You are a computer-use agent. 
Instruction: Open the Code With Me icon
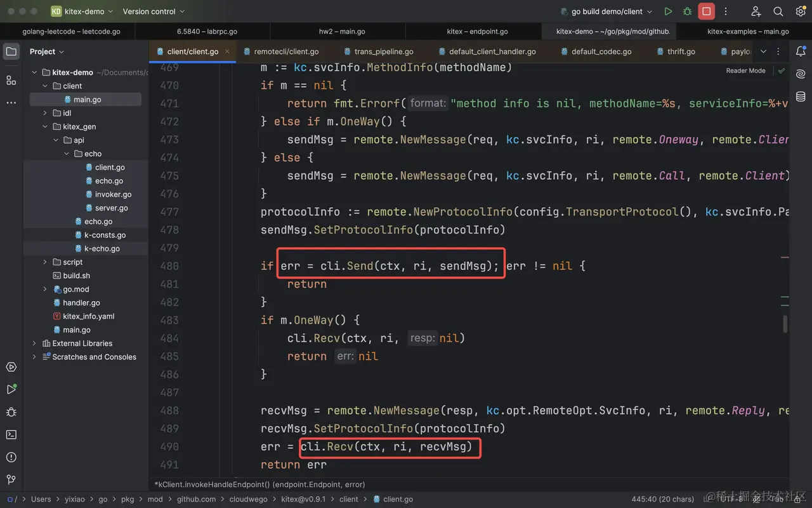tap(756, 11)
